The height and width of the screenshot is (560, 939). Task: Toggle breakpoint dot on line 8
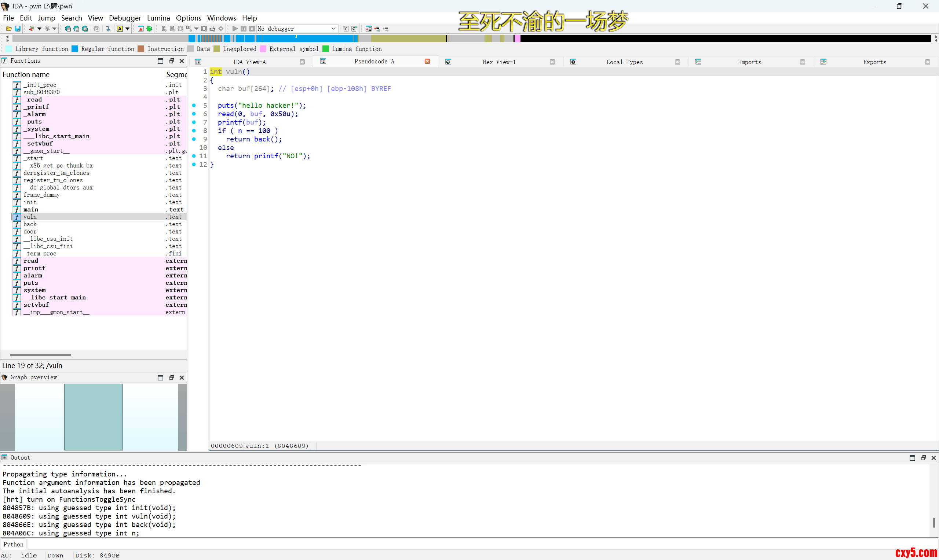pos(194,130)
